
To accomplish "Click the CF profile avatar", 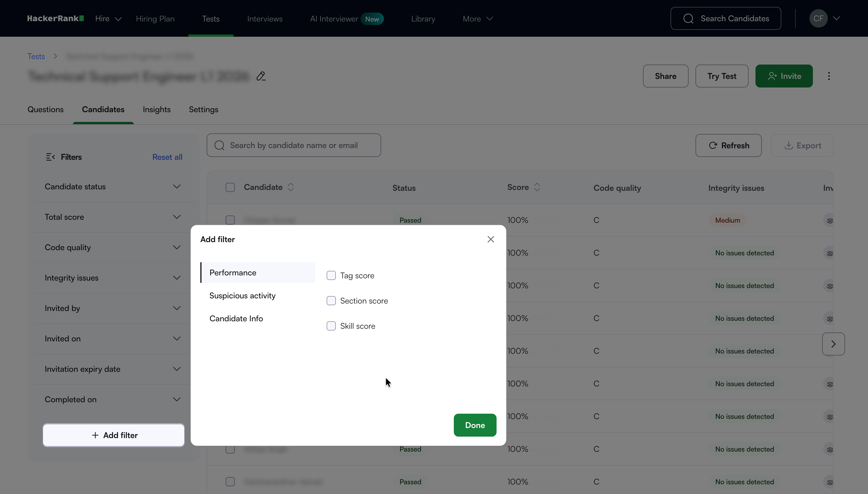I will [x=818, y=18].
